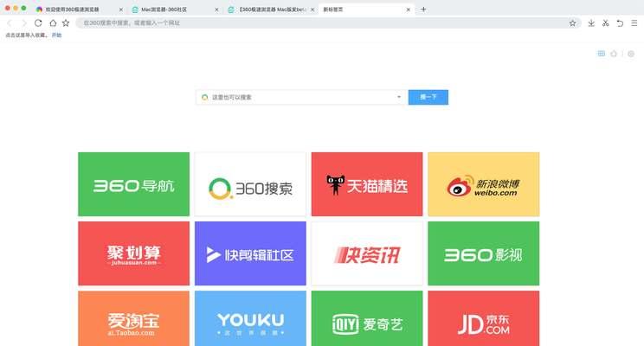
Task: Switch to the 【360极速浏览器 Mac版 tab
Action: point(272,9)
